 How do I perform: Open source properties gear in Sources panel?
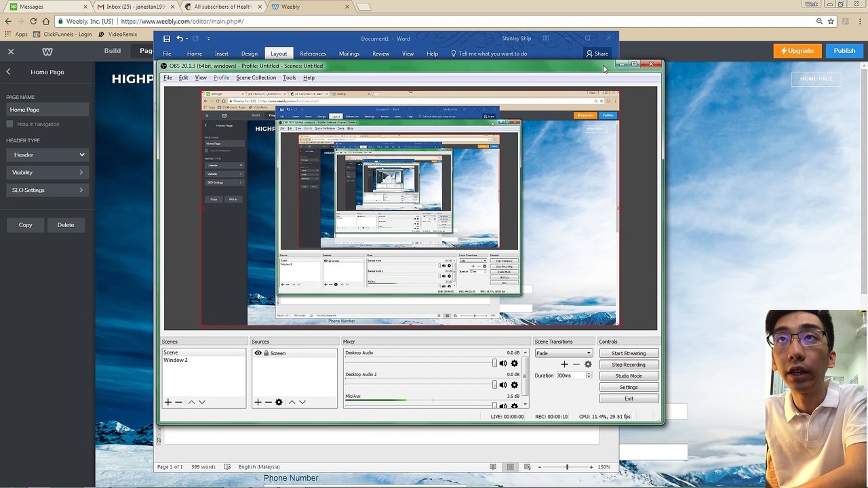pos(279,402)
